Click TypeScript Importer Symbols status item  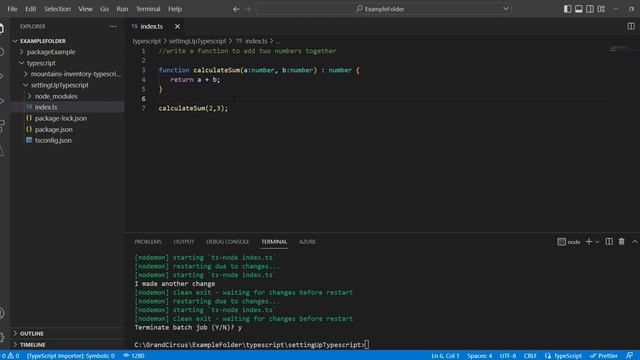click(x=71, y=356)
